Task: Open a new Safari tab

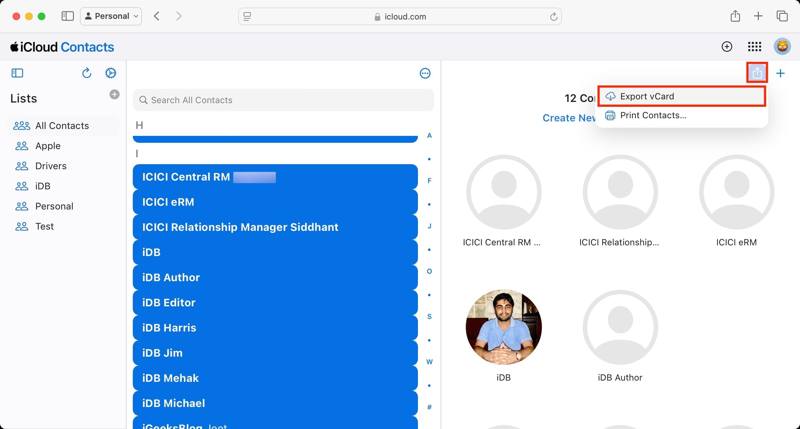Action: click(758, 16)
